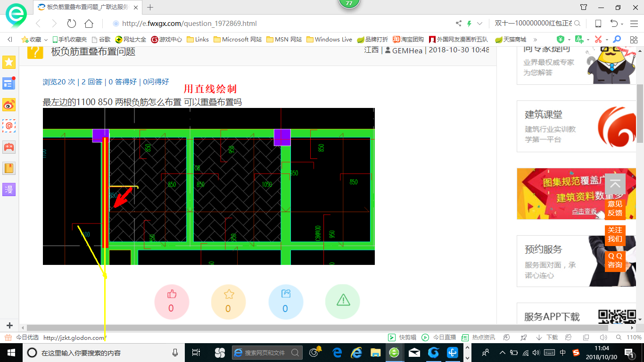Image resolution: width=644 pixels, height=362 pixels.
Task: Open the 游戏中心 bookmark
Action: (x=166, y=40)
